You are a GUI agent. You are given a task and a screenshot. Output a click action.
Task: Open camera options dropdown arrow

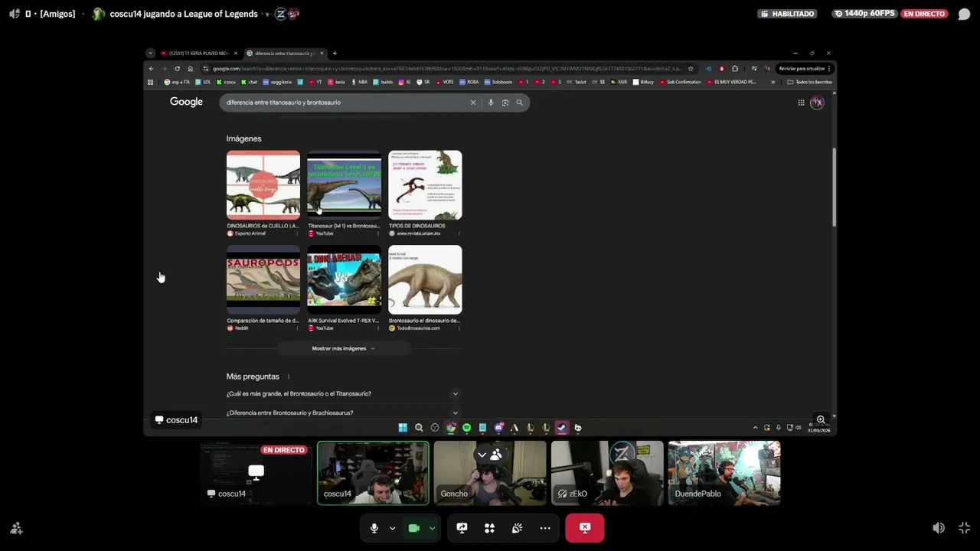click(x=432, y=528)
